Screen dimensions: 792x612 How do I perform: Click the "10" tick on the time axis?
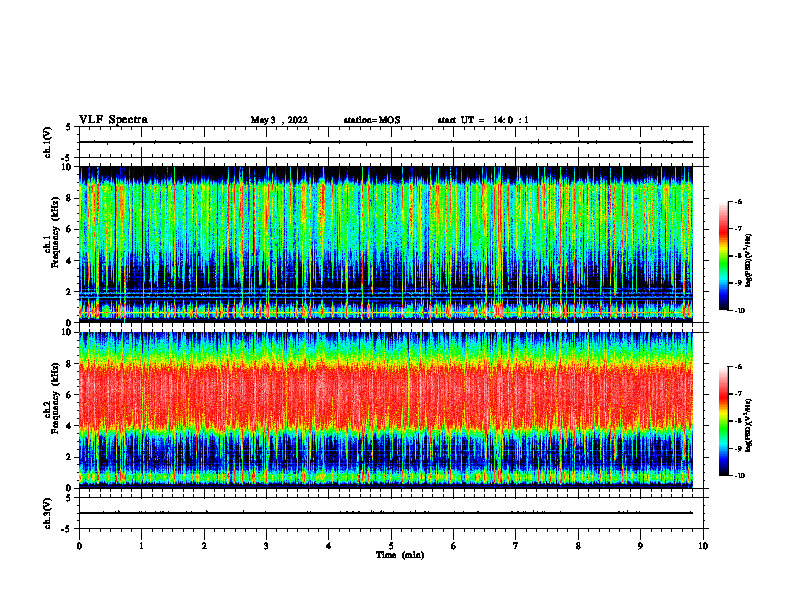[703, 546]
